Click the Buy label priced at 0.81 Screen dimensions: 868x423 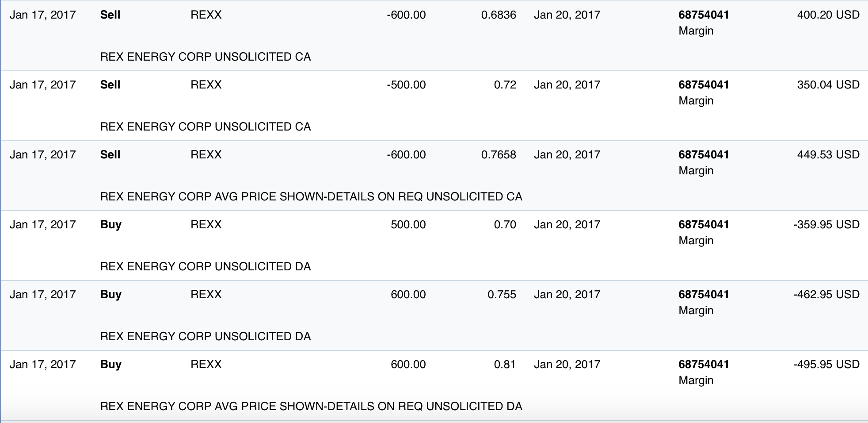click(110, 365)
